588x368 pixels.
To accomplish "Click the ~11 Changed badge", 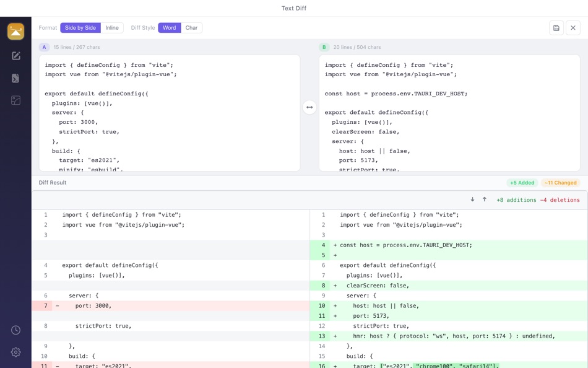I will (x=560, y=183).
